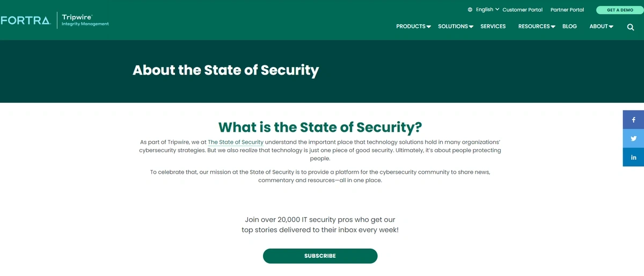Share page via LinkedIn icon

click(633, 157)
